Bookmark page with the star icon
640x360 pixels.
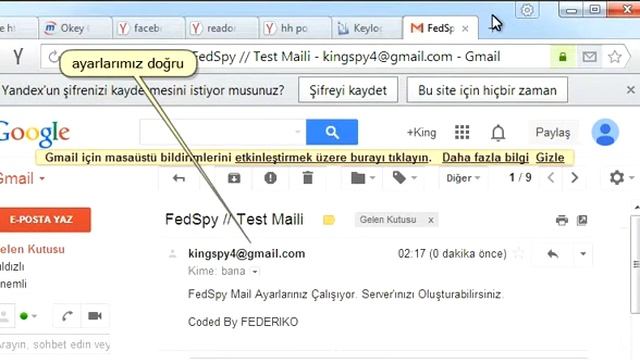pos(614,57)
